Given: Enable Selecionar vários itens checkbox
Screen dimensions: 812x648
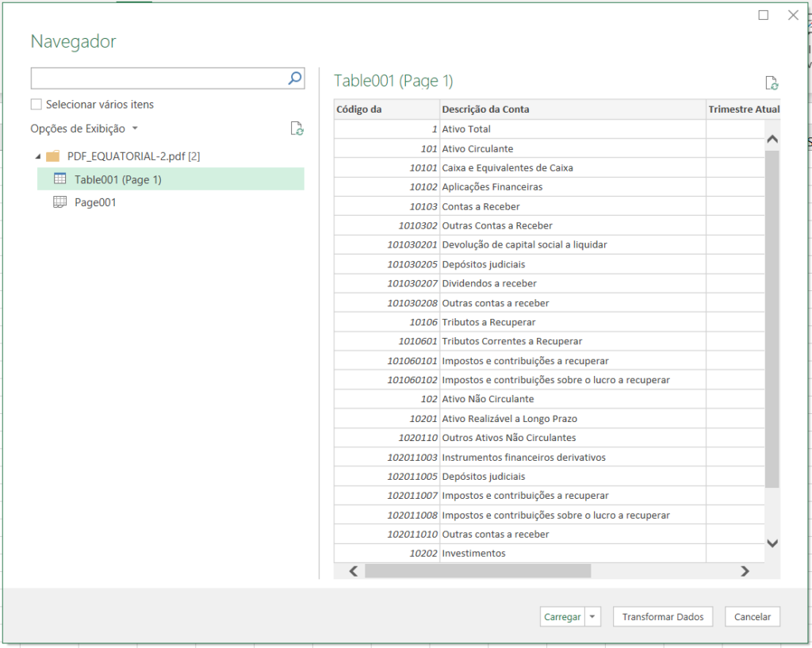Looking at the screenshot, I should pos(36,104).
